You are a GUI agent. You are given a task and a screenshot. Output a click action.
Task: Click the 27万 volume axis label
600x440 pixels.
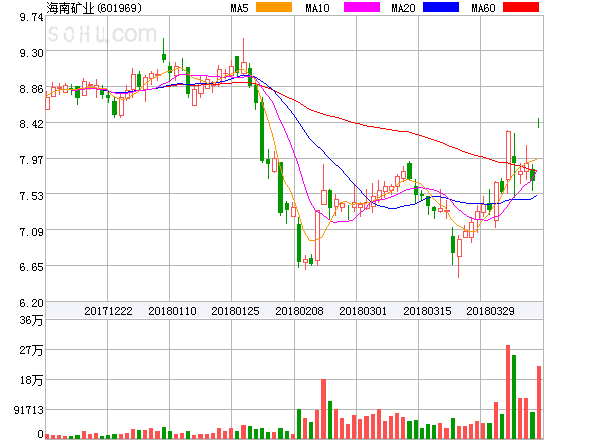(x=31, y=350)
